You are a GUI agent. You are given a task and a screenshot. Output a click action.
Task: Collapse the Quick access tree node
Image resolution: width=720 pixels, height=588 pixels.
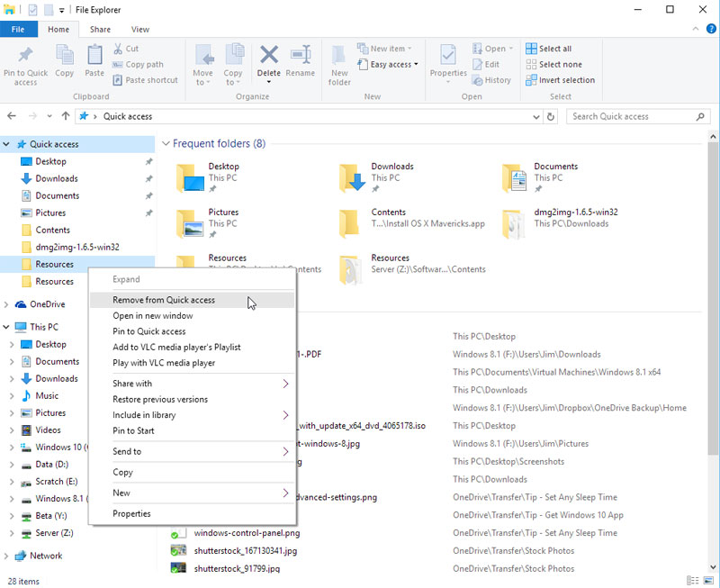(x=6, y=144)
